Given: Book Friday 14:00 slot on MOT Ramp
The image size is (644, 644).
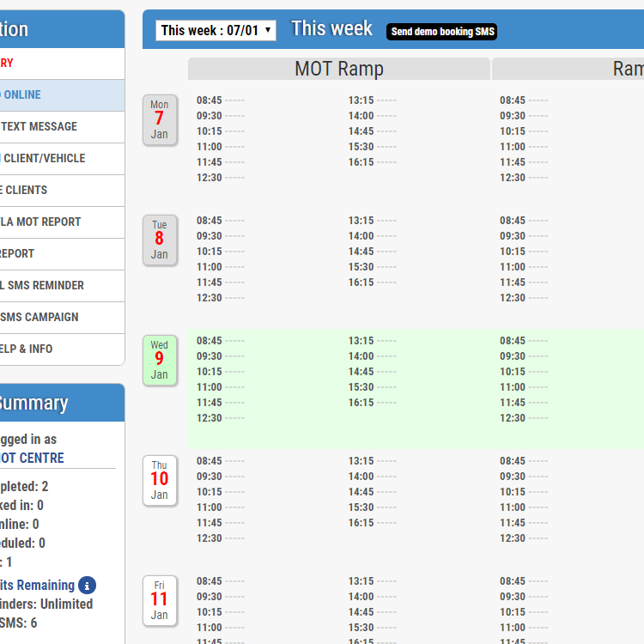Looking at the screenshot, I should pyautogui.click(x=373, y=597).
